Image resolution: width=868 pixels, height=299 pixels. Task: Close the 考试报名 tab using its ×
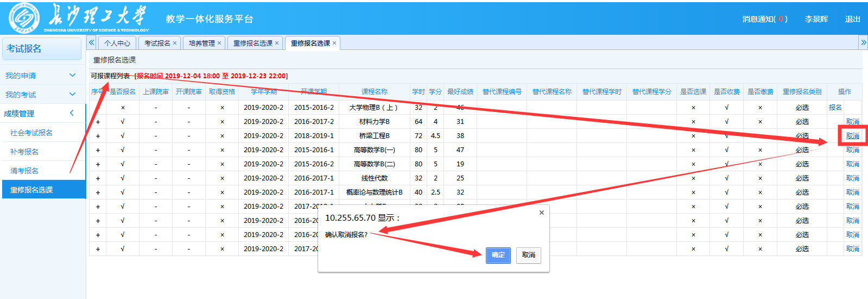click(x=175, y=43)
